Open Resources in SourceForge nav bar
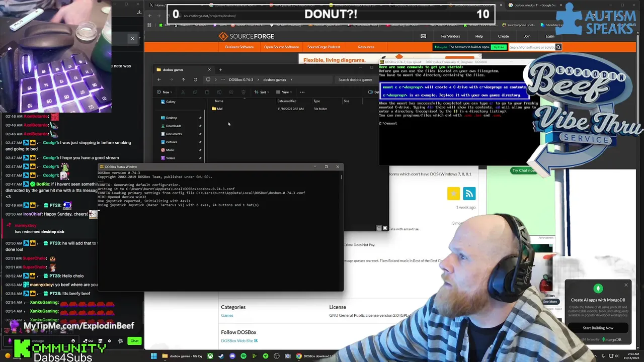 pos(366,47)
